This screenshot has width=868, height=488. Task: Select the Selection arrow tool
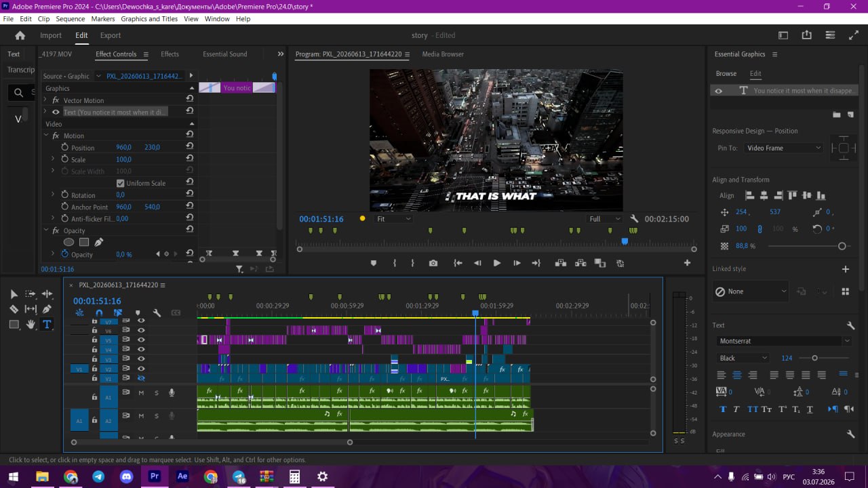14,294
